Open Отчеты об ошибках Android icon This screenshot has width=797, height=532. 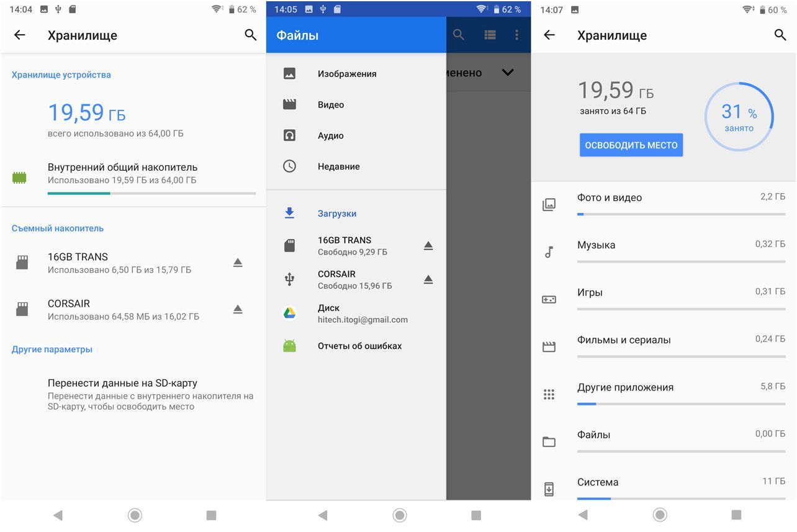click(x=289, y=346)
